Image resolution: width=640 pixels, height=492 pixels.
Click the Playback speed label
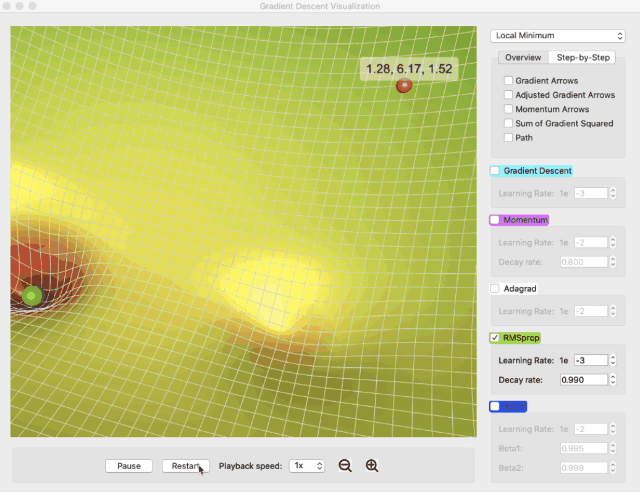[250, 466]
